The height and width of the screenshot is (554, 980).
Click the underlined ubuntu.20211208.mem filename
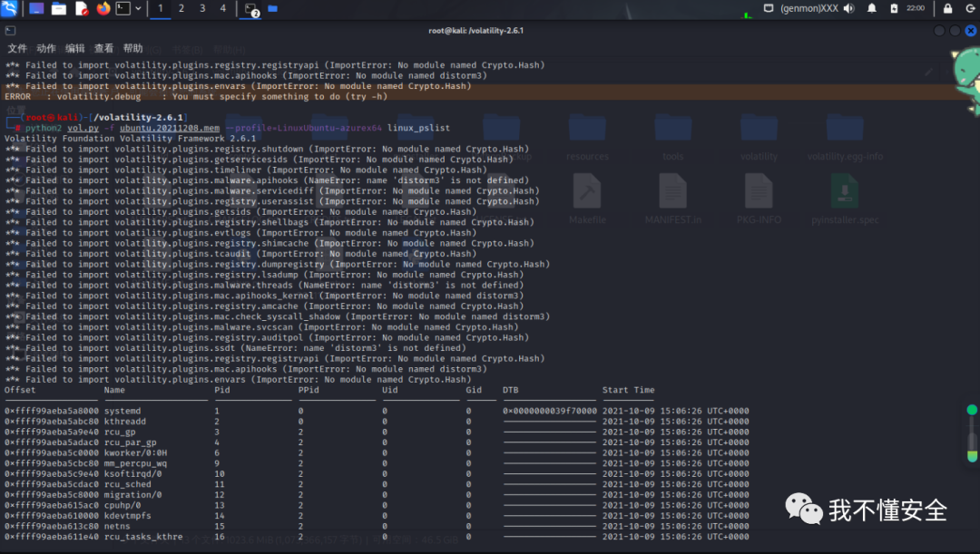(170, 128)
